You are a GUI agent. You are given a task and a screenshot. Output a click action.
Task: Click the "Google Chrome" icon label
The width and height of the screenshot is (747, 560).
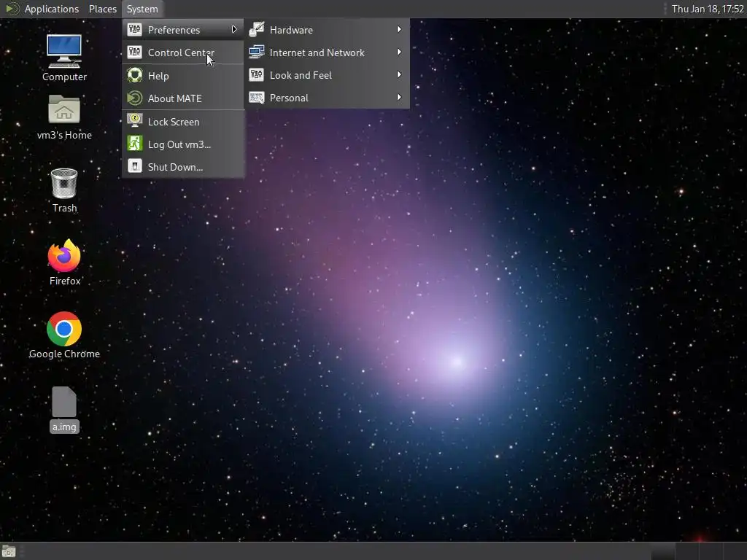pyautogui.click(x=64, y=354)
